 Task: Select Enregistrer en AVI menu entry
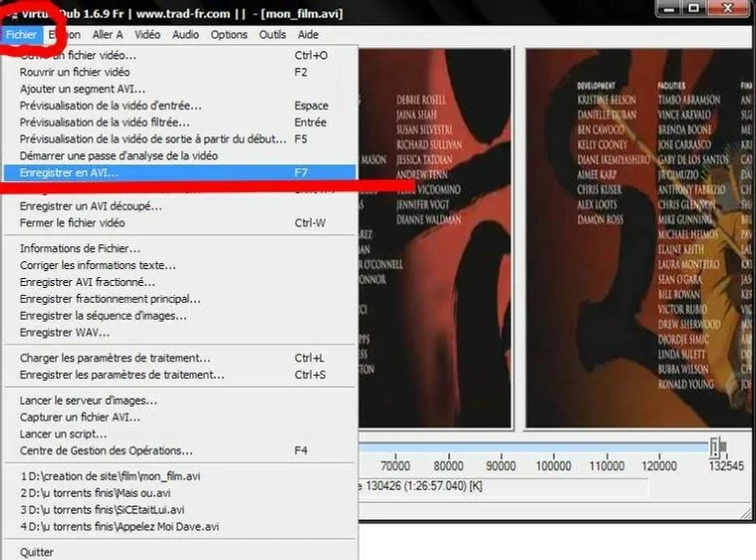pyautogui.click(x=69, y=172)
